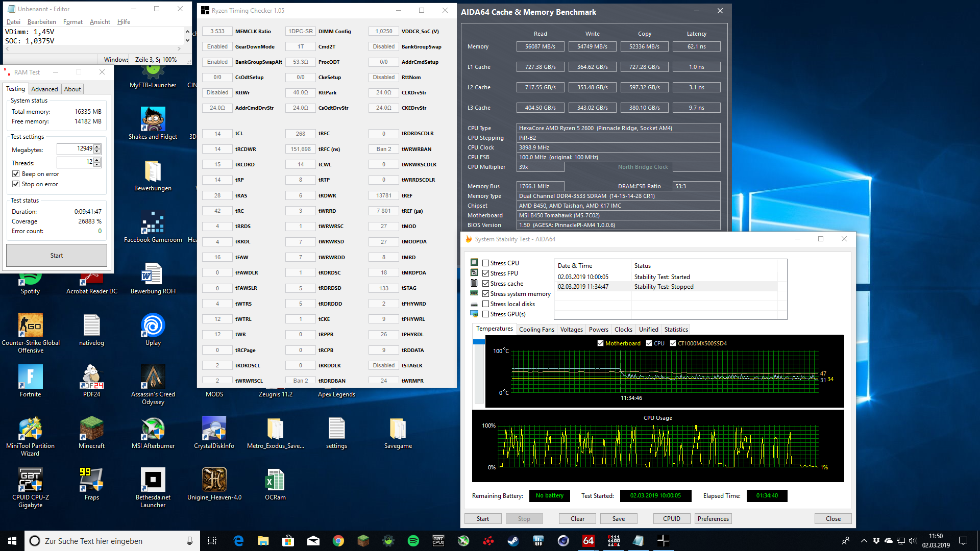Toggle Beep on error checkbox
Screen dimensions: 980x551
[16, 174]
